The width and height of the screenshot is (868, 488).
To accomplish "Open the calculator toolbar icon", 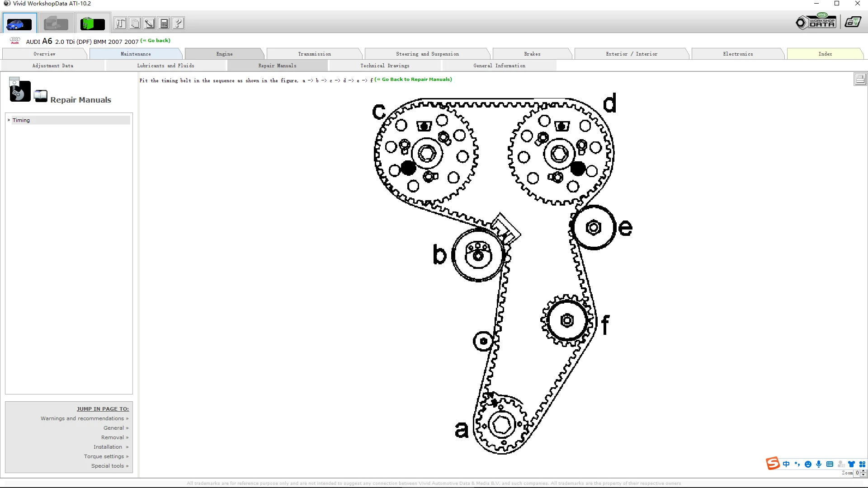I will (164, 23).
